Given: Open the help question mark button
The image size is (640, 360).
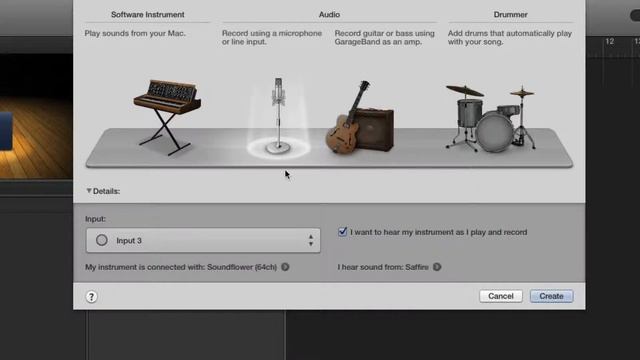Looking at the screenshot, I should click(91, 297).
